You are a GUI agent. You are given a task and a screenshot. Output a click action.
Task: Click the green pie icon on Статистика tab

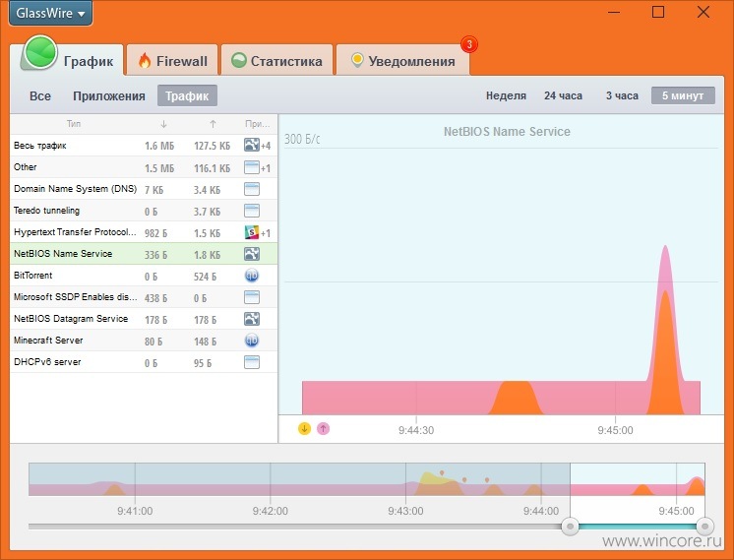(239, 60)
